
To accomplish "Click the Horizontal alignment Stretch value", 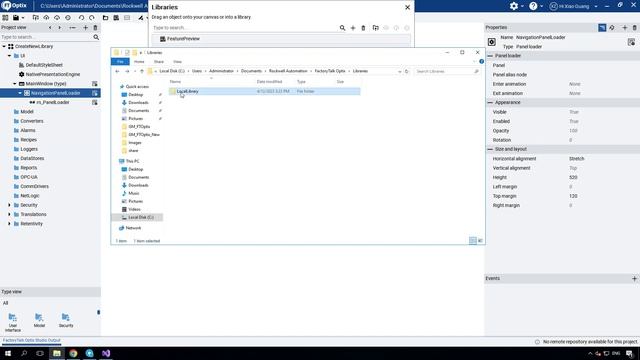I will coord(576,159).
